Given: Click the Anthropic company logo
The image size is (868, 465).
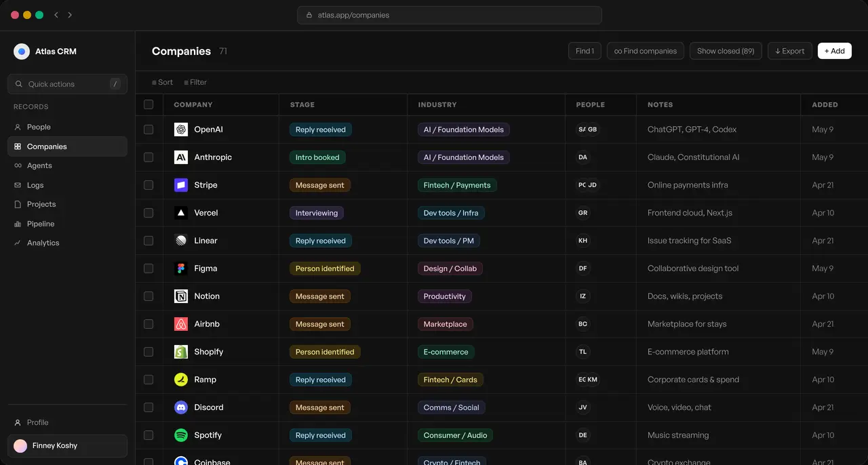Looking at the screenshot, I should (x=181, y=157).
